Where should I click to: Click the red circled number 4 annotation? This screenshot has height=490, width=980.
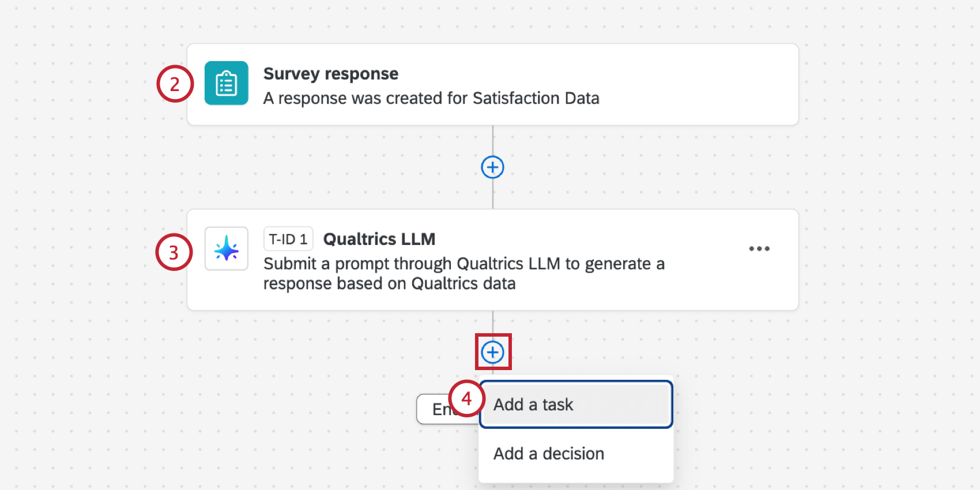[x=467, y=398]
